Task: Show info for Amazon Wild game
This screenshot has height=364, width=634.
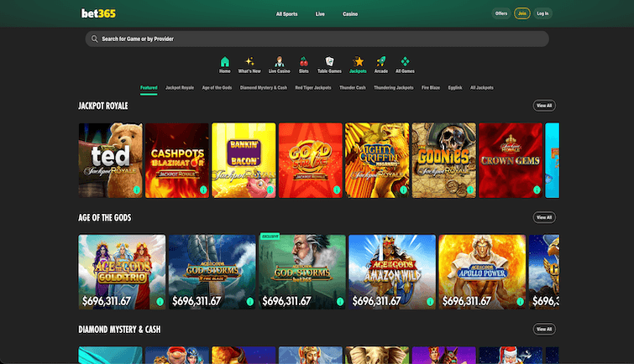Action: pyautogui.click(x=430, y=301)
